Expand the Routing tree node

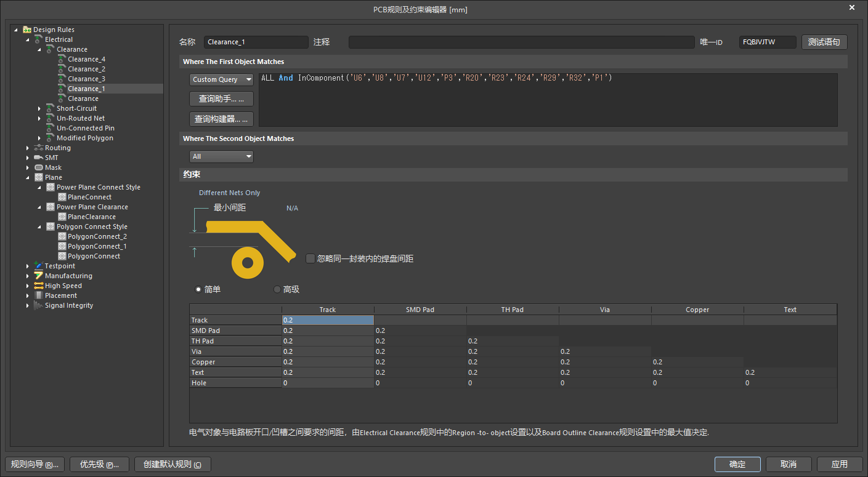[28, 148]
